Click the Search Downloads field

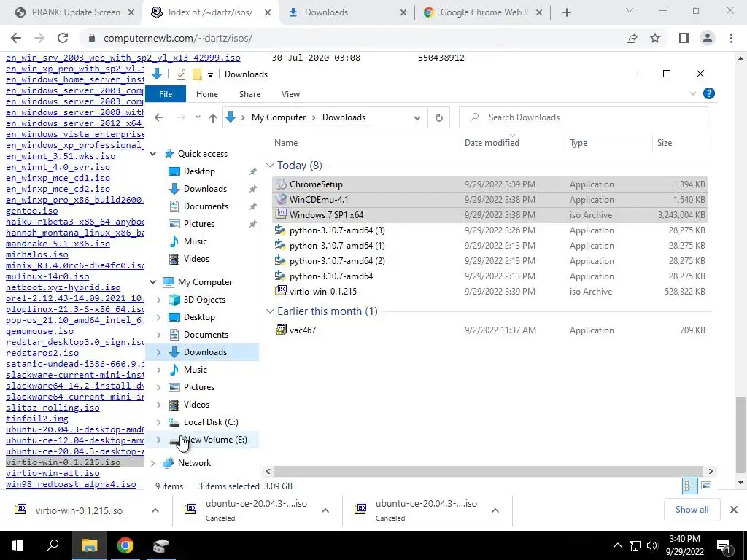click(584, 117)
